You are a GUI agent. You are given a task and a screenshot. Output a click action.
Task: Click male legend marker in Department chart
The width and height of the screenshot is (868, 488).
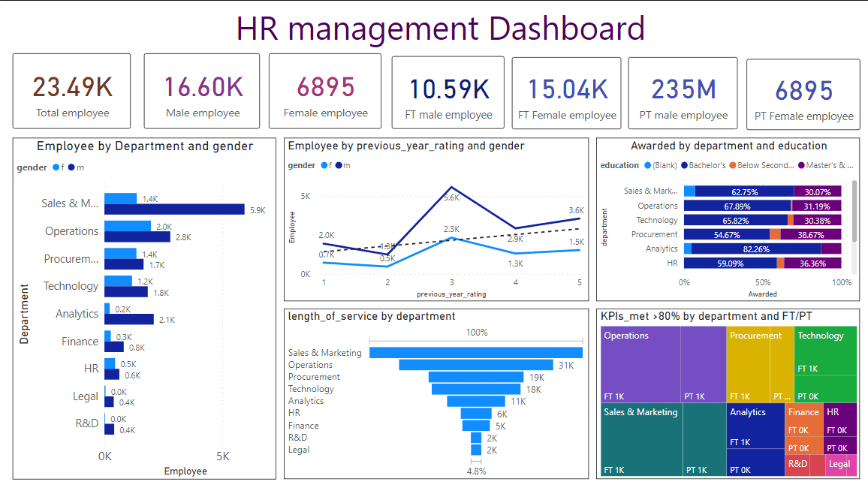(x=71, y=168)
